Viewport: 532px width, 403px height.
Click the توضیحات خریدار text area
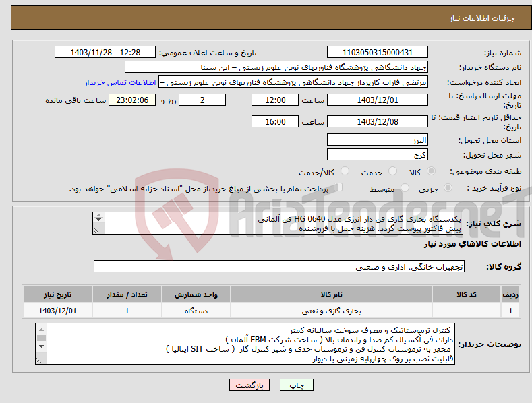(245, 344)
